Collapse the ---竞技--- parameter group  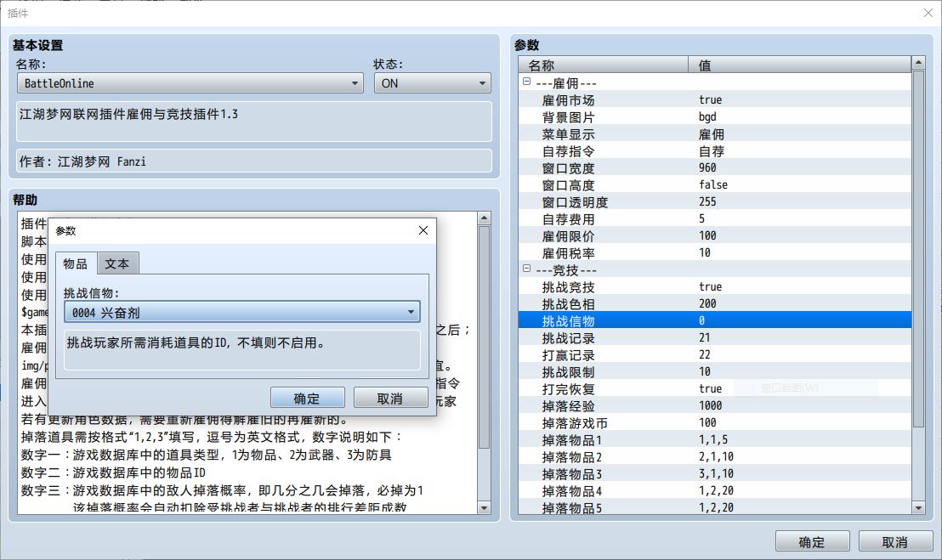[526, 269]
